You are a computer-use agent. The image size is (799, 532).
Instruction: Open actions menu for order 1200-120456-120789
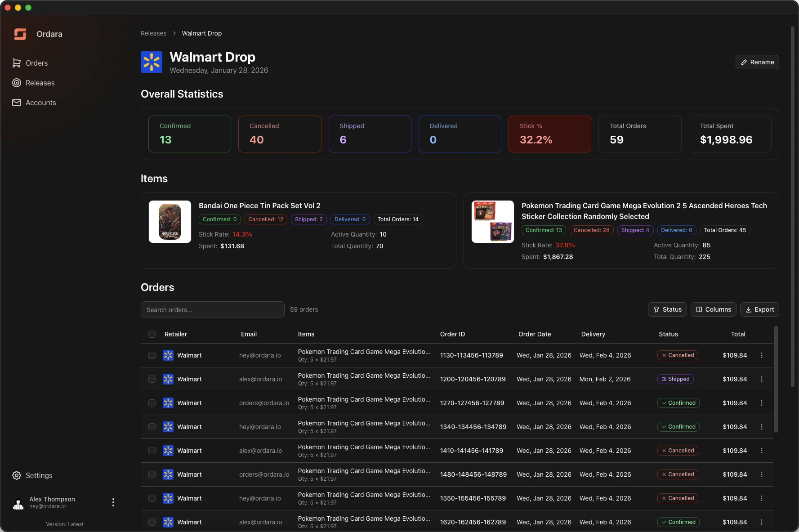click(x=762, y=379)
